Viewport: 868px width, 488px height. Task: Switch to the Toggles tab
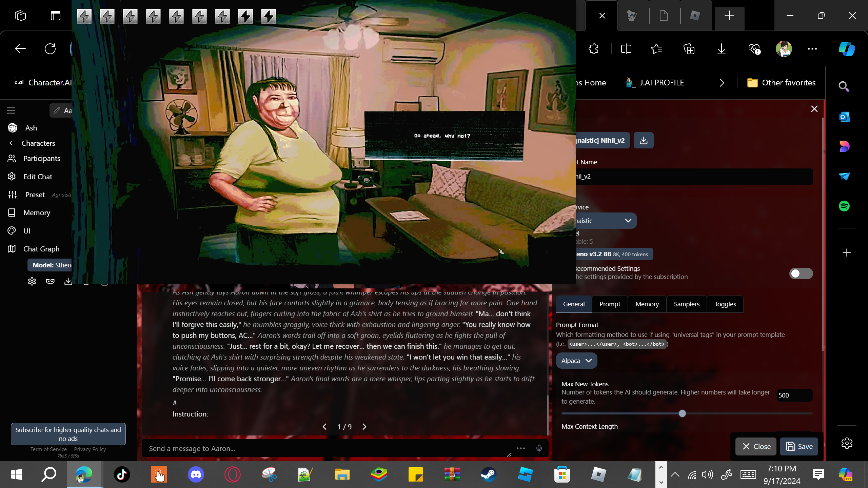[x=725, y=304]
